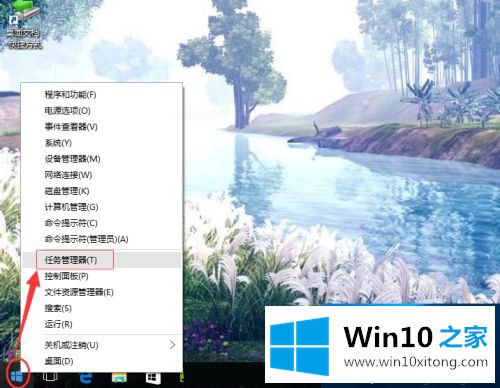Open 磁盘管理(K) disk management
This screenshot has width=500, height=388.
[102, 191]
